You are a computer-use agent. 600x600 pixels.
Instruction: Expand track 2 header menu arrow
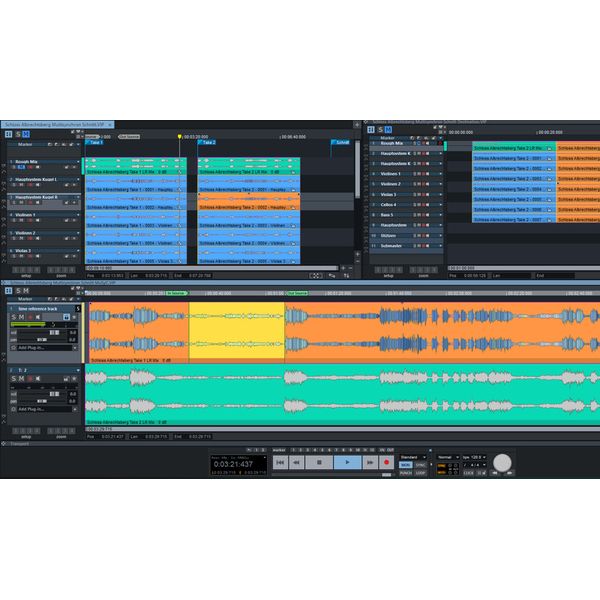pyautogui.click(x=78, y=370)
